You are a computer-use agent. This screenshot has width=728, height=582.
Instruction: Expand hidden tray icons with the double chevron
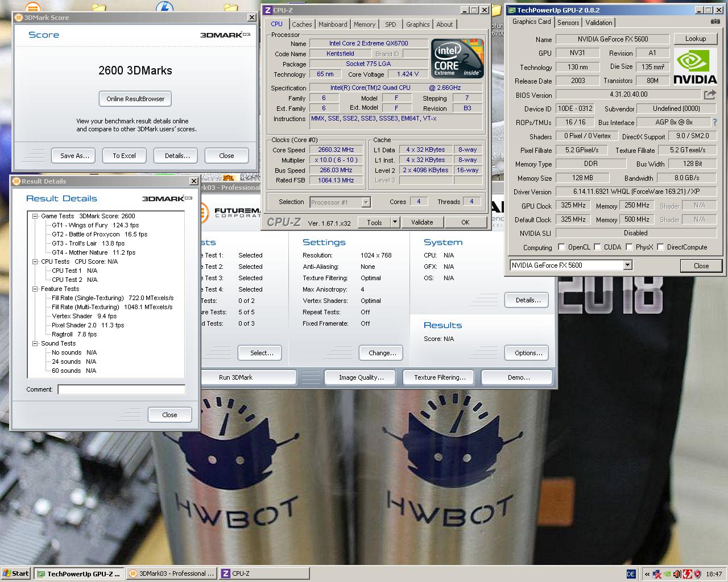click(647, 574)
